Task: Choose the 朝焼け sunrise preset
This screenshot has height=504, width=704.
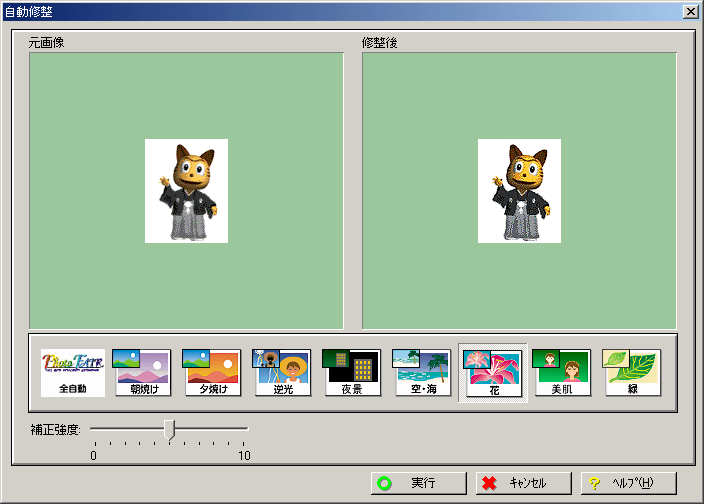Action: click(142, 373)
